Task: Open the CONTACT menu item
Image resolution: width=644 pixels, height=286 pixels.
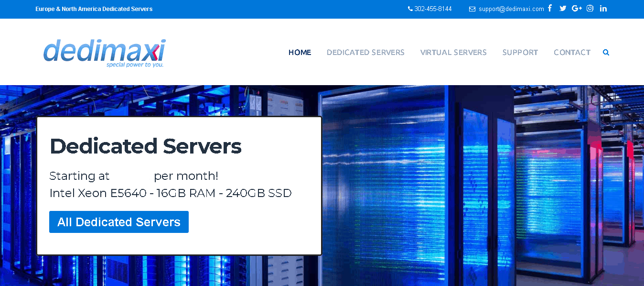Action: (x=572, y=53)
